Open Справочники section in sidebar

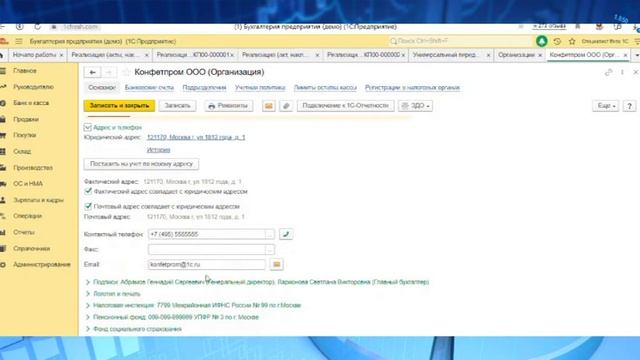pos(31,249)
